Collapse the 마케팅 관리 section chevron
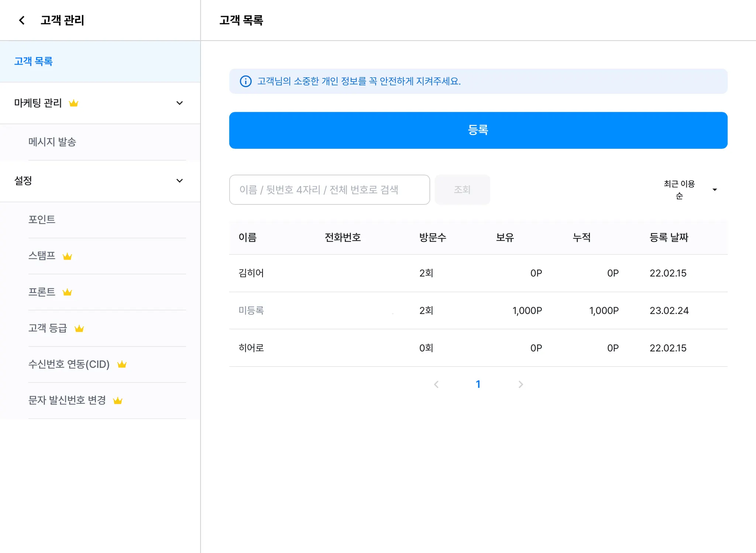This screenshot has height=553, width=756. click(179, 103)
